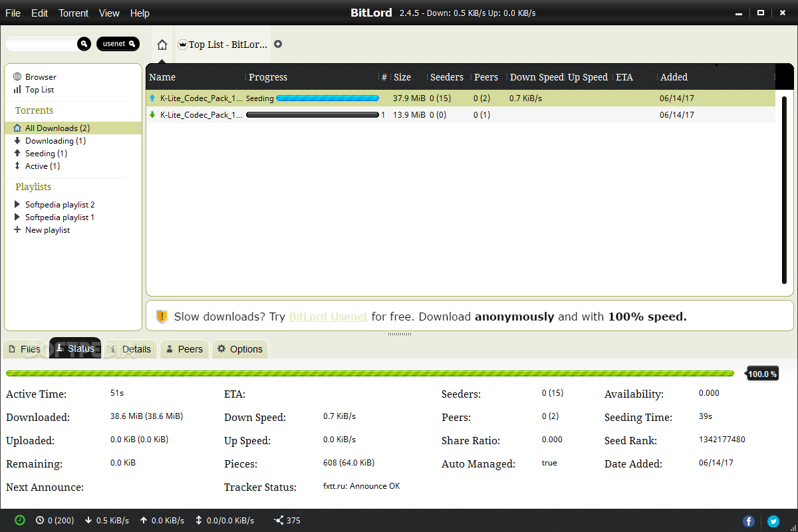The height and width of the screenshot is (532, 798).
Task: Open Twitter icon in status bar
Action: [773, 521]
